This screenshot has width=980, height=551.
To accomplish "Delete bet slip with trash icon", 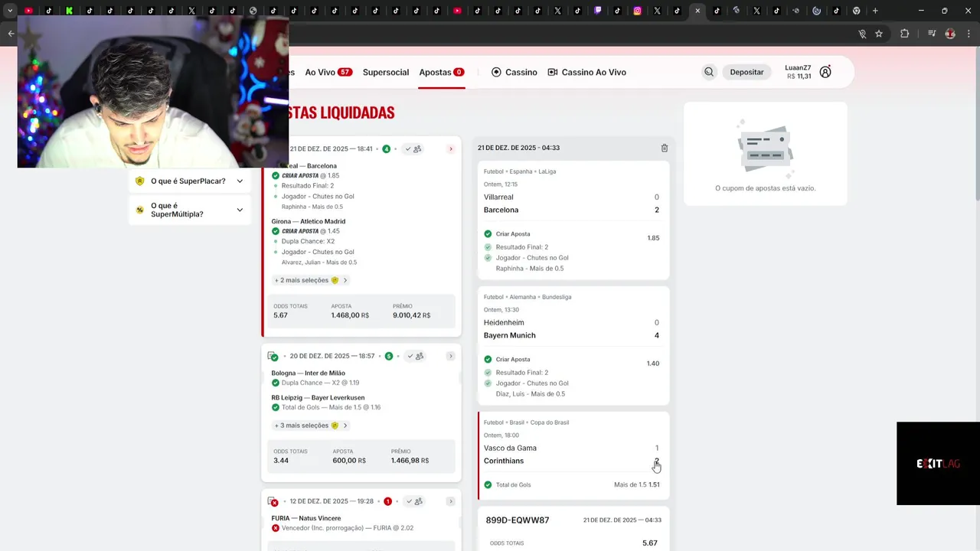I will click(665, 148).
